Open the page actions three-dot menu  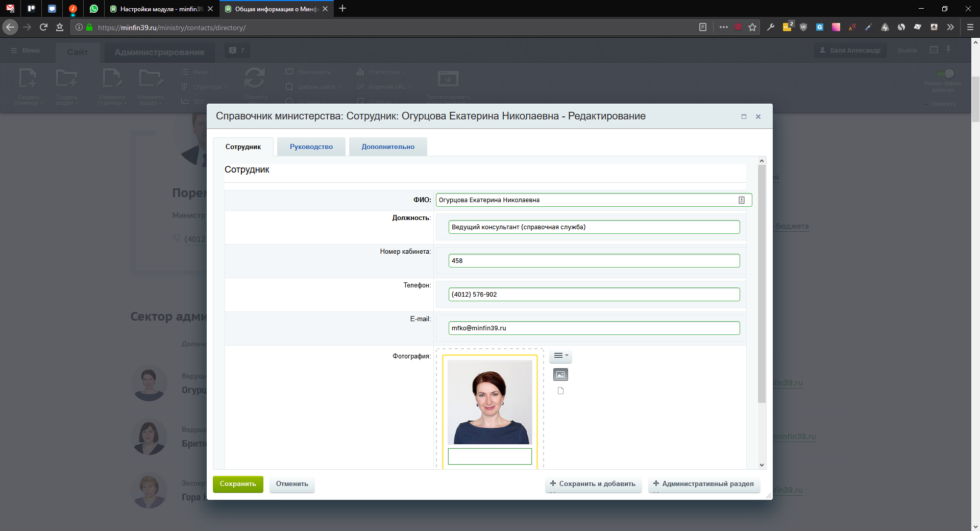coord(724,28)
